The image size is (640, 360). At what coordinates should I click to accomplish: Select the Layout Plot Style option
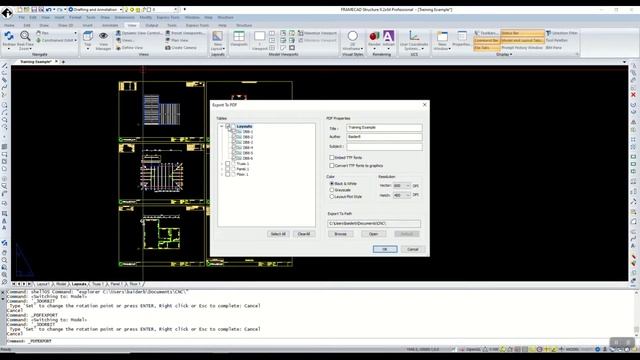click(x=331, y=197)
